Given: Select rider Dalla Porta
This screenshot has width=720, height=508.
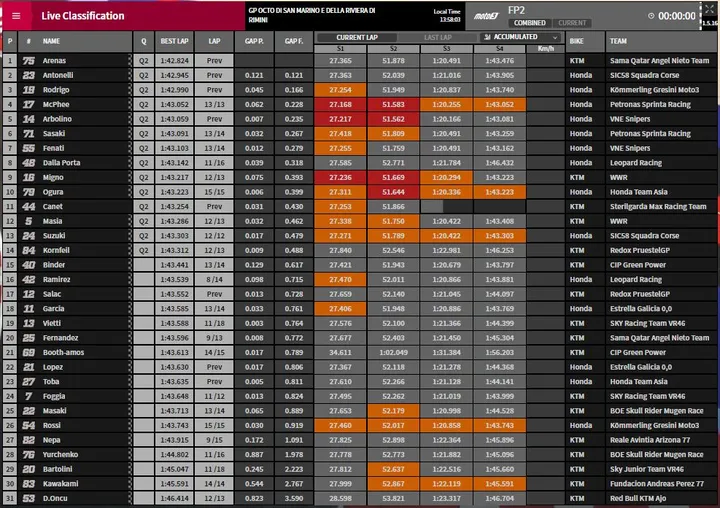Looking at the screenshot, I should 62,163.
